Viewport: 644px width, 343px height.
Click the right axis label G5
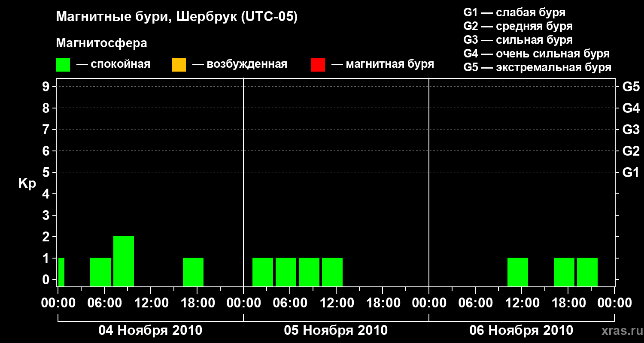point(631,87)
